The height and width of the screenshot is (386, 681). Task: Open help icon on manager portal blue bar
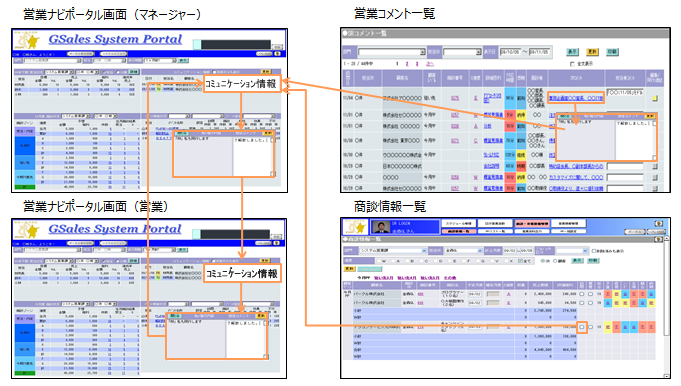[278, 54]
